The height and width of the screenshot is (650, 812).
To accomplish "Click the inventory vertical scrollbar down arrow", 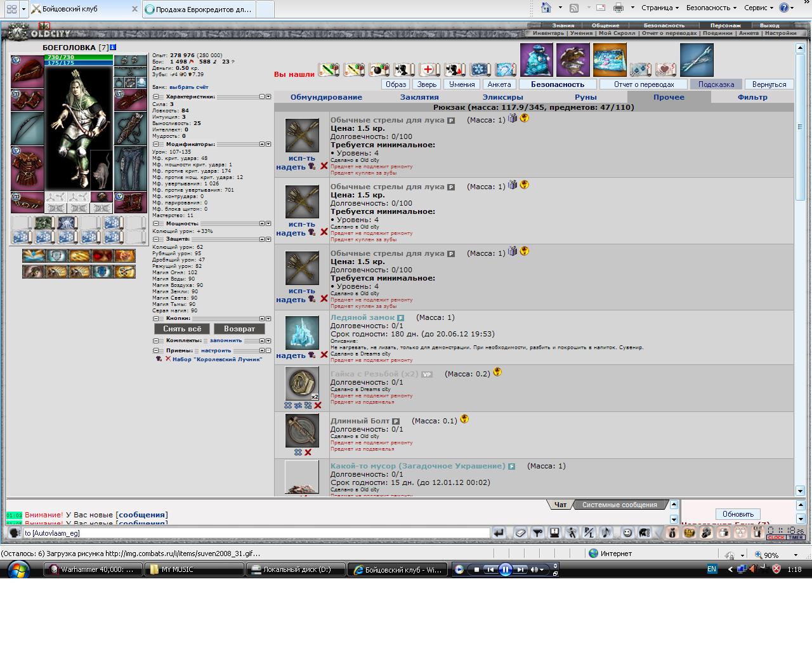I will pyautogui.click(x=799, y=491).
